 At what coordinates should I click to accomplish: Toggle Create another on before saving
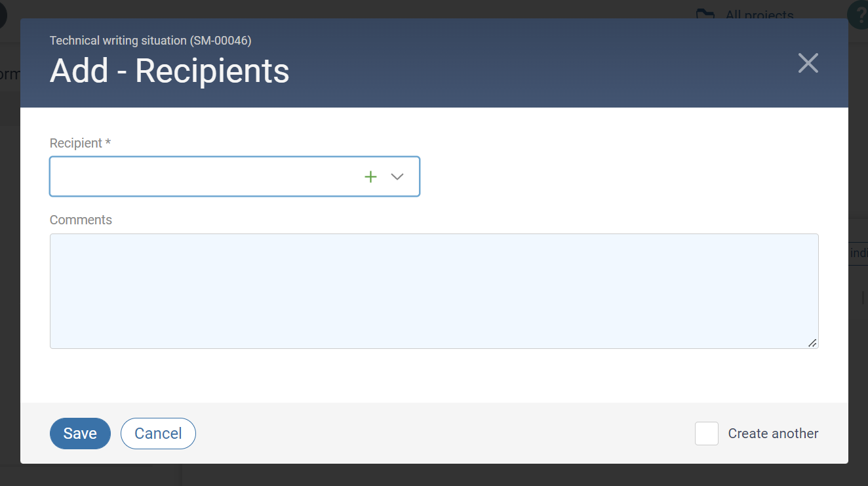tap(706, 434)
